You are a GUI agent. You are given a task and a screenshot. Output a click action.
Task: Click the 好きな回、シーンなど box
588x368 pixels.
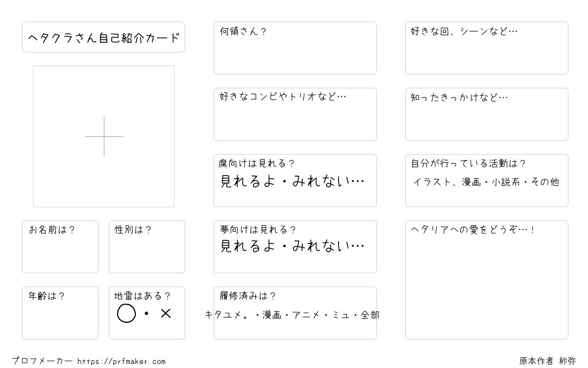pyautogui.click(x=487, y=48)
